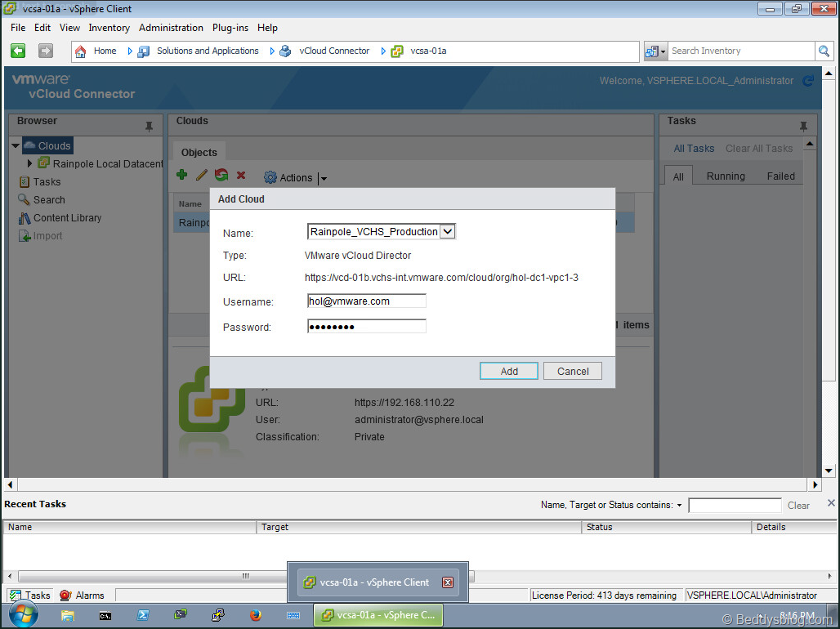840x629 pixels.
Task: Select Import in the Browser tree
Action: click(x=40, y=236)
